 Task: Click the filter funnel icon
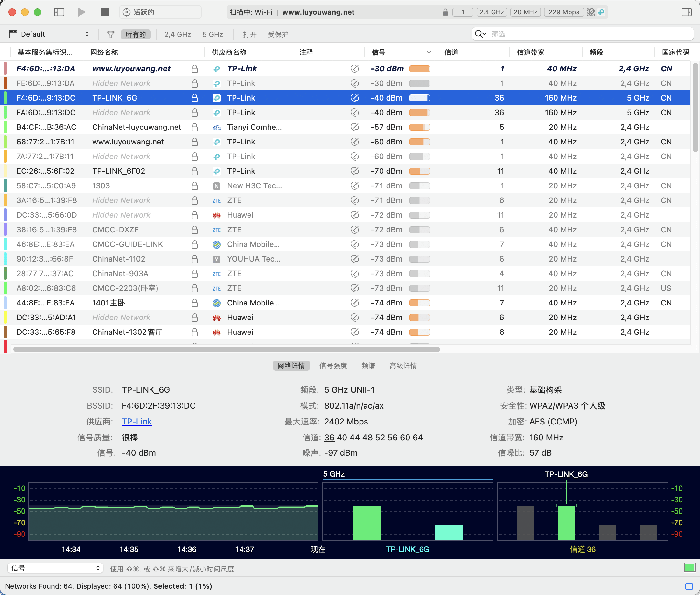click(110, 34)
